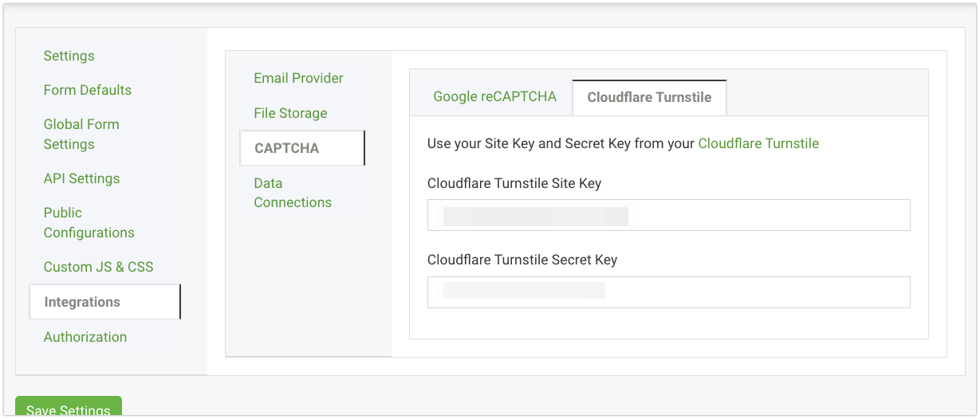
Task: Go to Form Defaults
Action: point(88,90)
